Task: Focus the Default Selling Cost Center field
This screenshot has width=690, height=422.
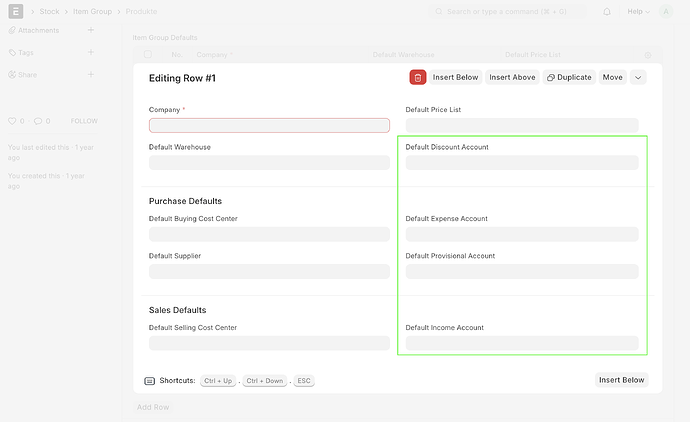Action: point(269,343)
